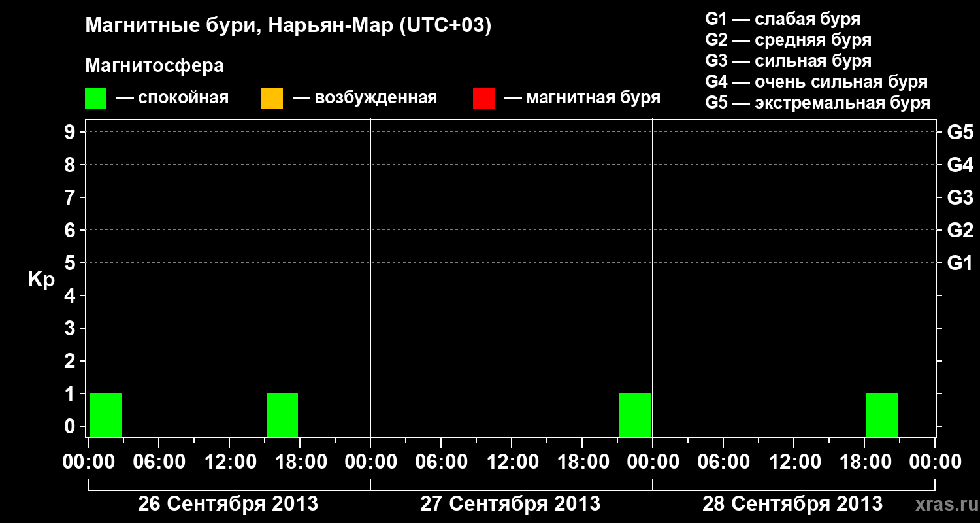Click the '12:00' time label for 26 Сентября
980x523 pixels.
[229, 462]
